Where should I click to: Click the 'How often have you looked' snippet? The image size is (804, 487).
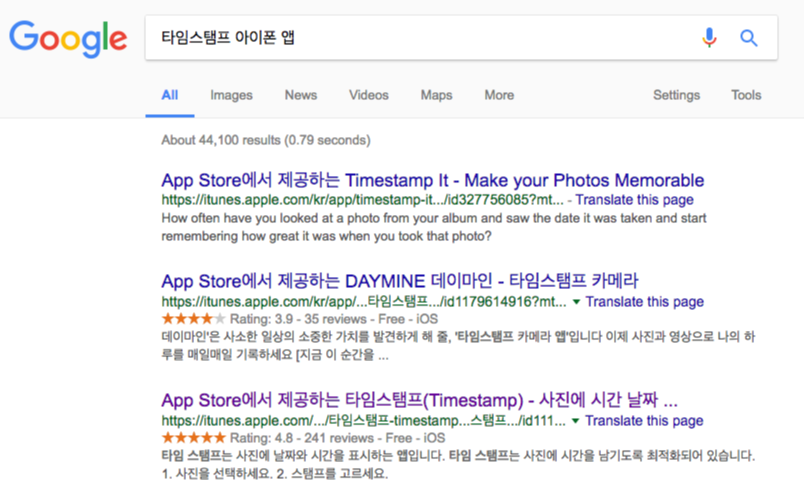(x=434, y=227)
